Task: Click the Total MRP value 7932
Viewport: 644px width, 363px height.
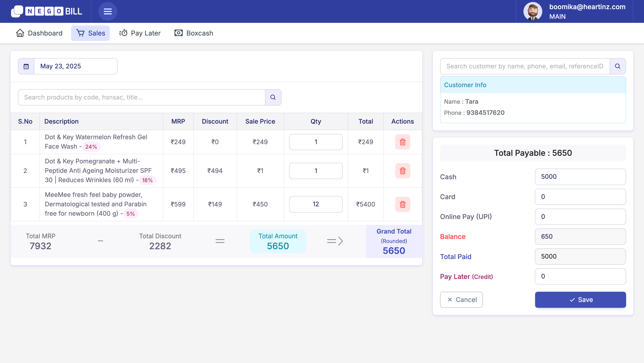Action: tap(40, 246)
